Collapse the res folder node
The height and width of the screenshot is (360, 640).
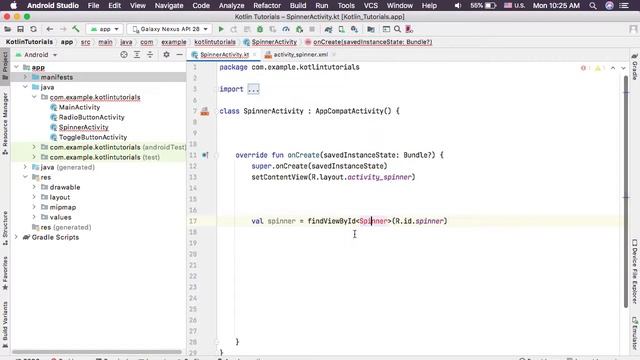(25, 177)
